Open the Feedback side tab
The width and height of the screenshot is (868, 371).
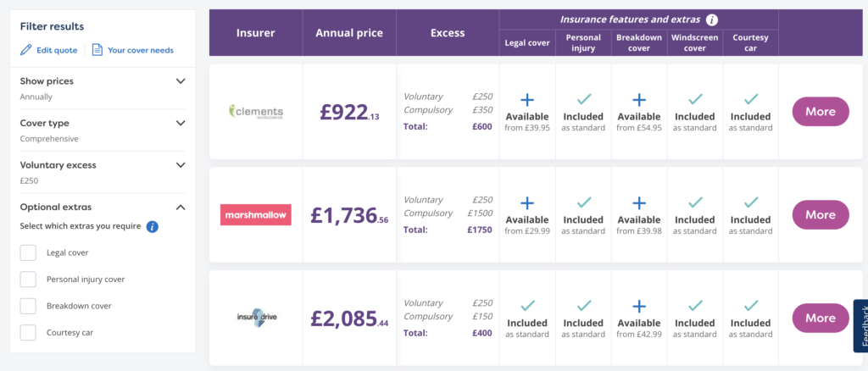(x=861, y=325)
